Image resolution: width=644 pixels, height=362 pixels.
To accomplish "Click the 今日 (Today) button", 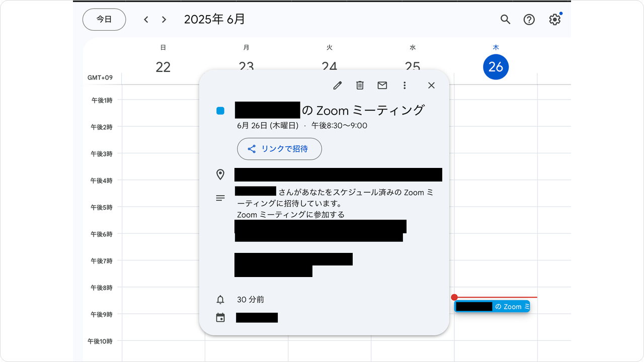I will [x=104, y=19].
